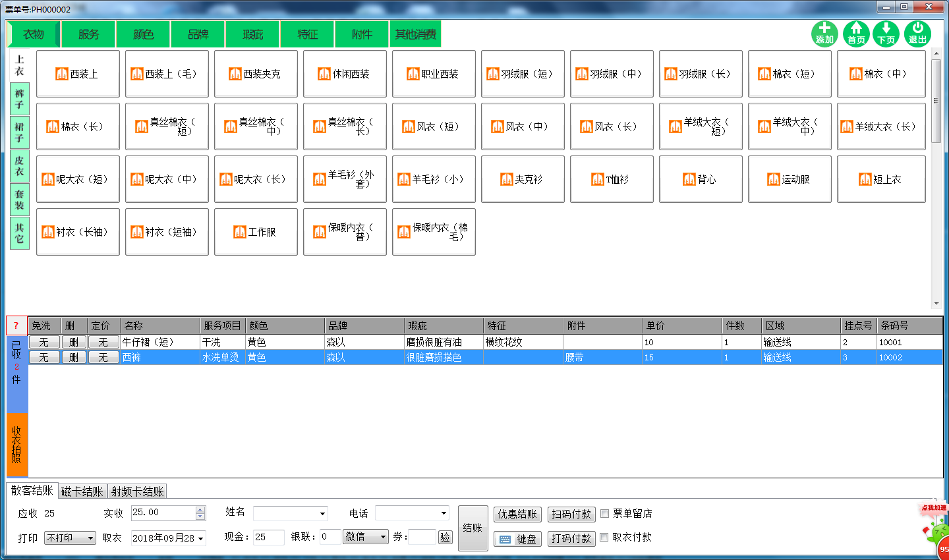Open the 姓名 dropdown
The width and height of the screenshot is (949, 560).
click(322, 514)
